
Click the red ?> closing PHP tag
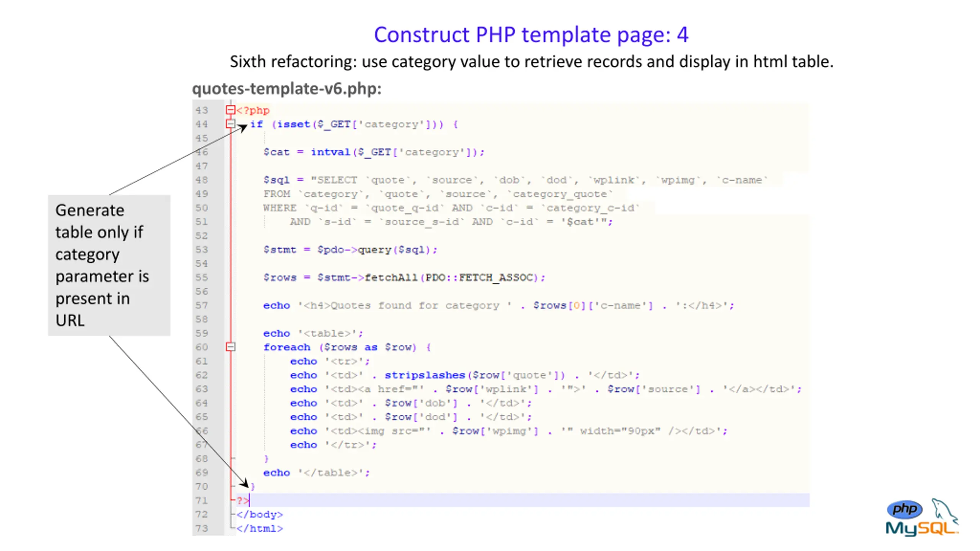[242, 500]
